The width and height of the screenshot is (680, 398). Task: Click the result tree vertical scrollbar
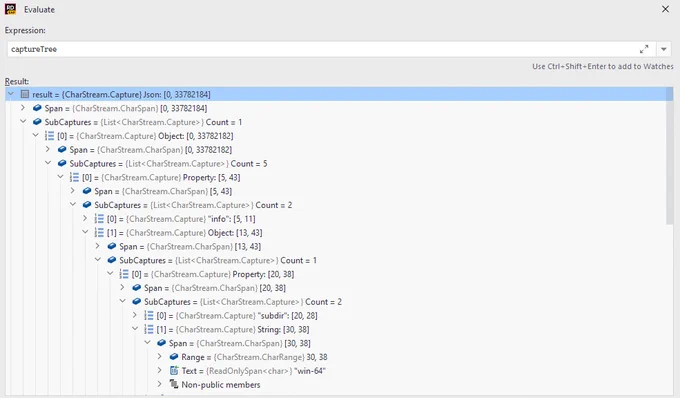(x=670, y=156)
